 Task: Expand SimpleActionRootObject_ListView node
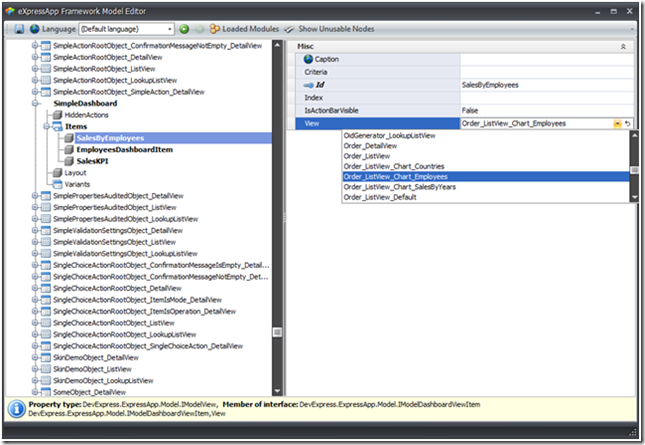click(x=35, y=69)
